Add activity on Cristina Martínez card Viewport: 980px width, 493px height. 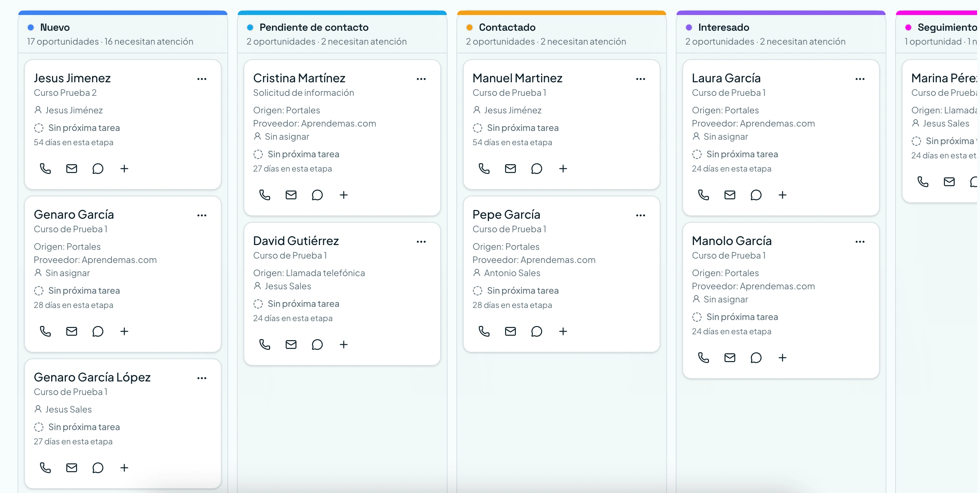coord(343,195)
